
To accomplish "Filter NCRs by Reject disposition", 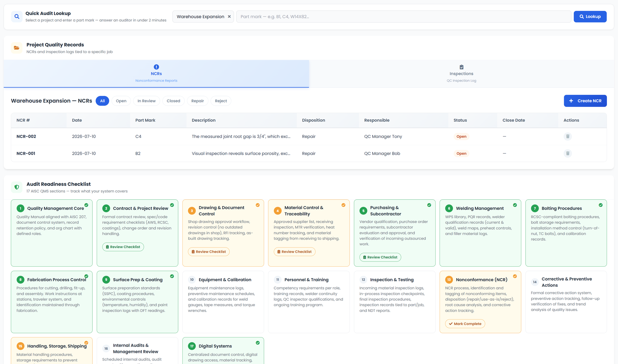I will 221,101.
